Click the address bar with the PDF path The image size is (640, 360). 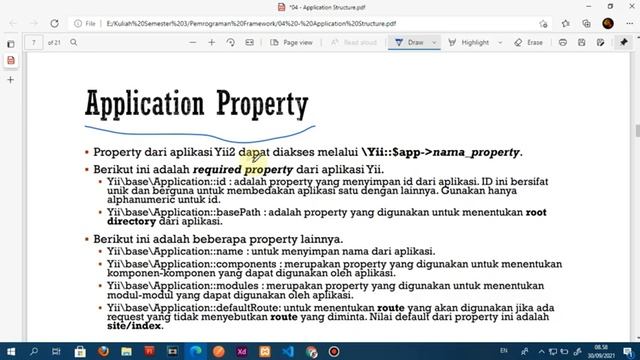click(x=310, y=24)
